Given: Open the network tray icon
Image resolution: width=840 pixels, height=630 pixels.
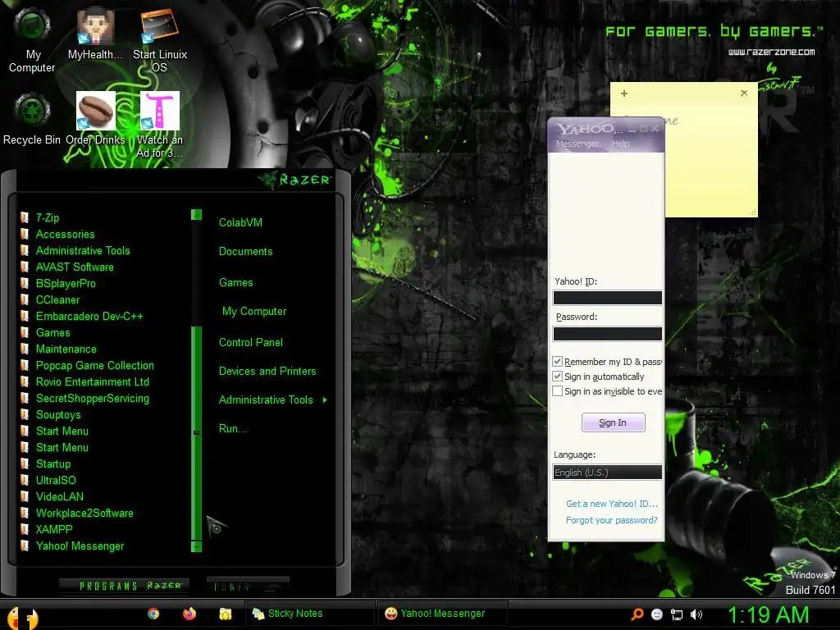Looking at the screenshot, I should pyautogui.click(x=677, y=614).
